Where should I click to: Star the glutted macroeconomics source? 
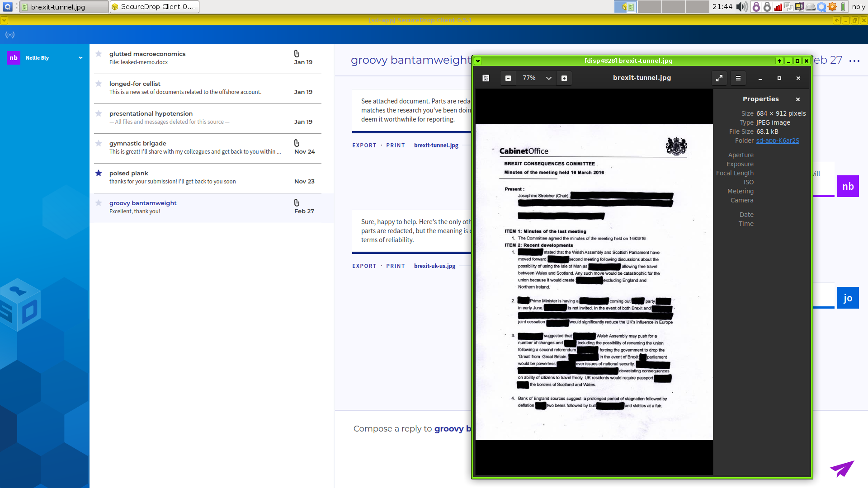(x=99, y=54)
